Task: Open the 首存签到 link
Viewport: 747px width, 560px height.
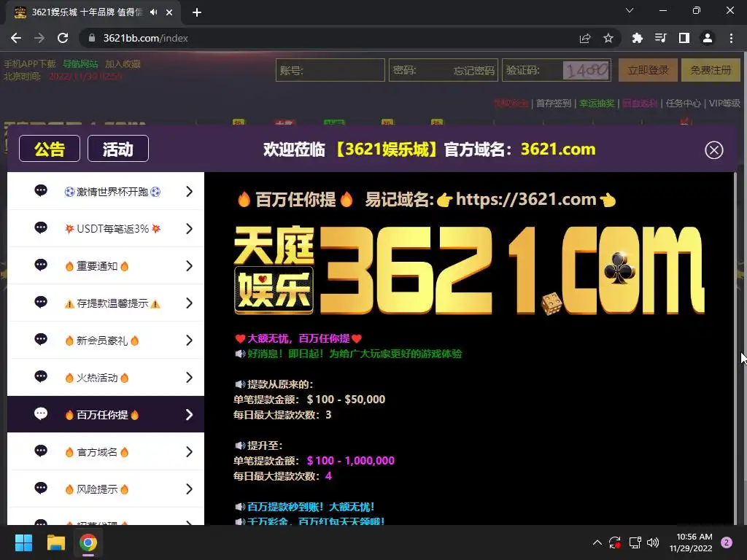Action: (554, 103)
